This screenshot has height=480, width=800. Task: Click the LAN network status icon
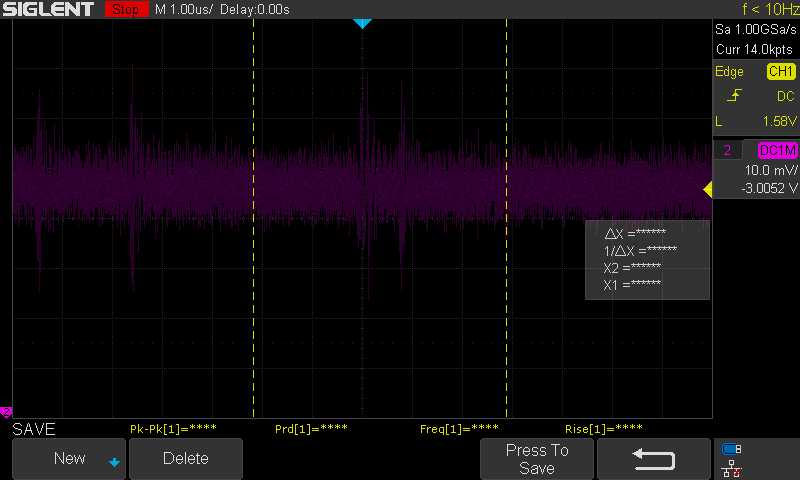732,468
